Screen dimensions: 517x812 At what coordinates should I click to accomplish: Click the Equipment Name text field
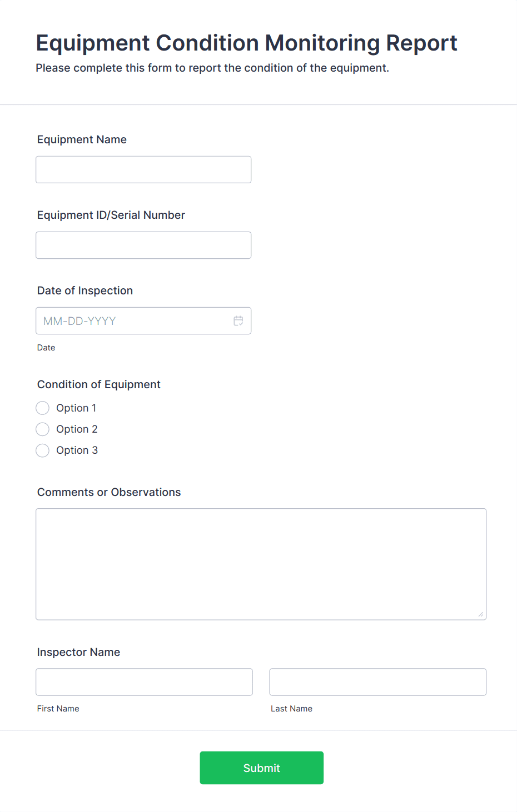pyautogui.click(x=143, y=169)
